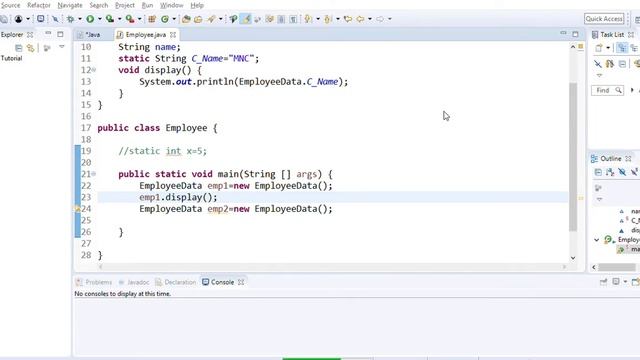Viewport: 640px width, 360px height.
Task: Click the Open Type icon
Action: pos(186,19)
